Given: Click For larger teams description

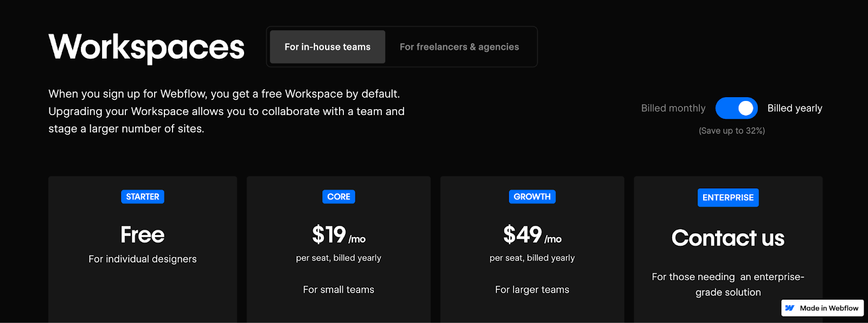Looking at the screenshot, I should coord(532,289).
